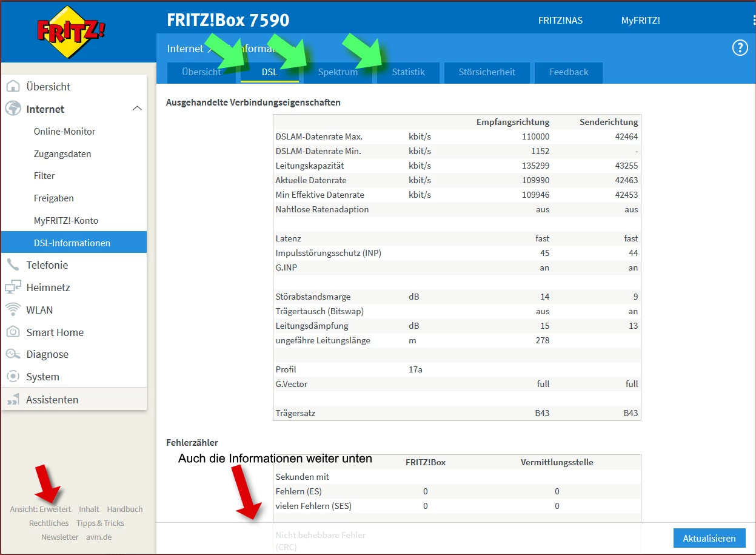Open the Inhalt footer link

point(89,509)
